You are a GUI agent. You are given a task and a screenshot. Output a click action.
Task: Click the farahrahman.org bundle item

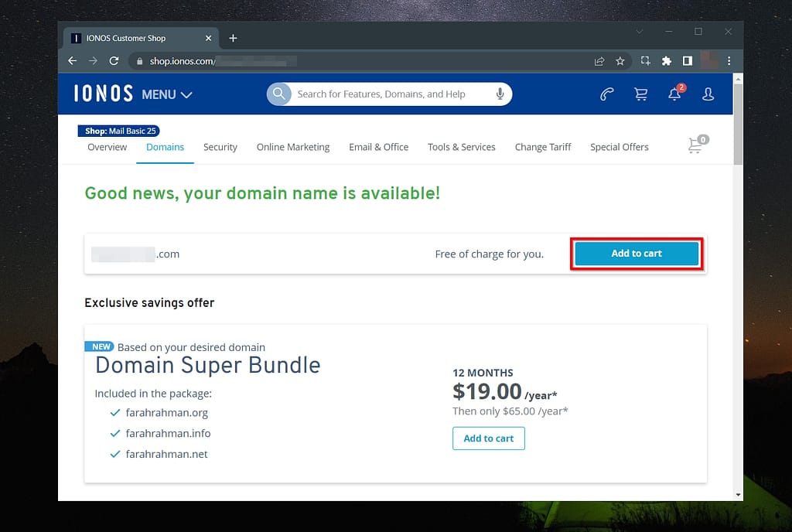click(167, 413)
